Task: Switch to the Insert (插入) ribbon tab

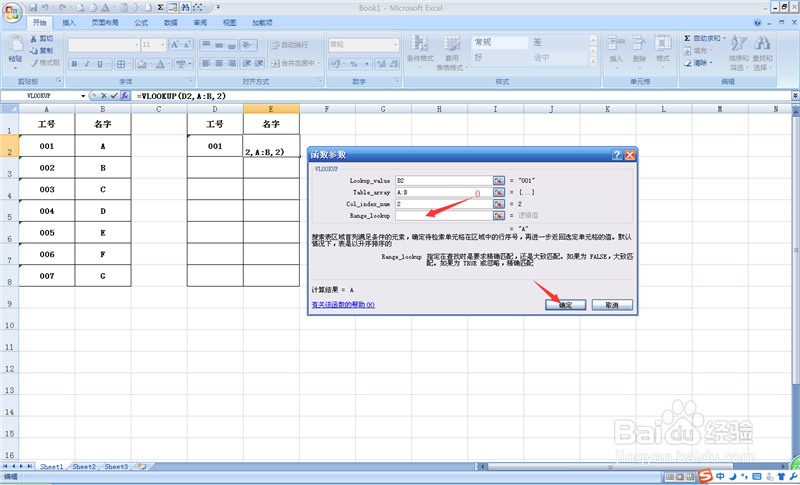Action: coord(69,22)
